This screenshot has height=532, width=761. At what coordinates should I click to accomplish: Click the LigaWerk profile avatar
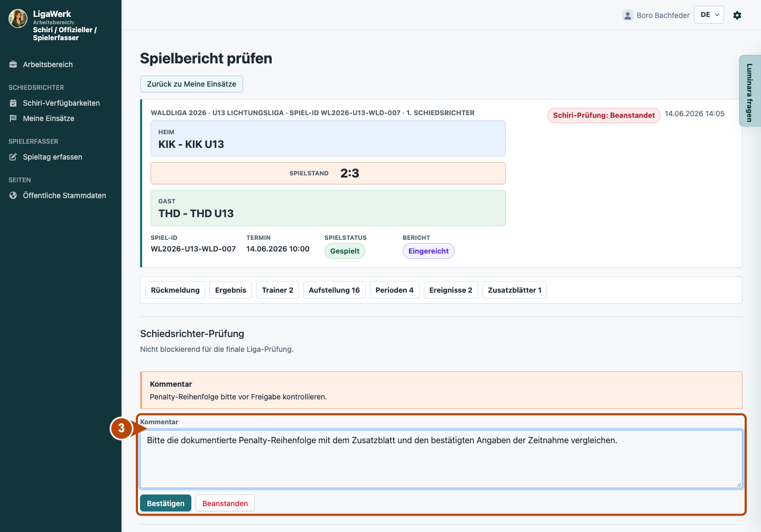(x=18, y=18)
